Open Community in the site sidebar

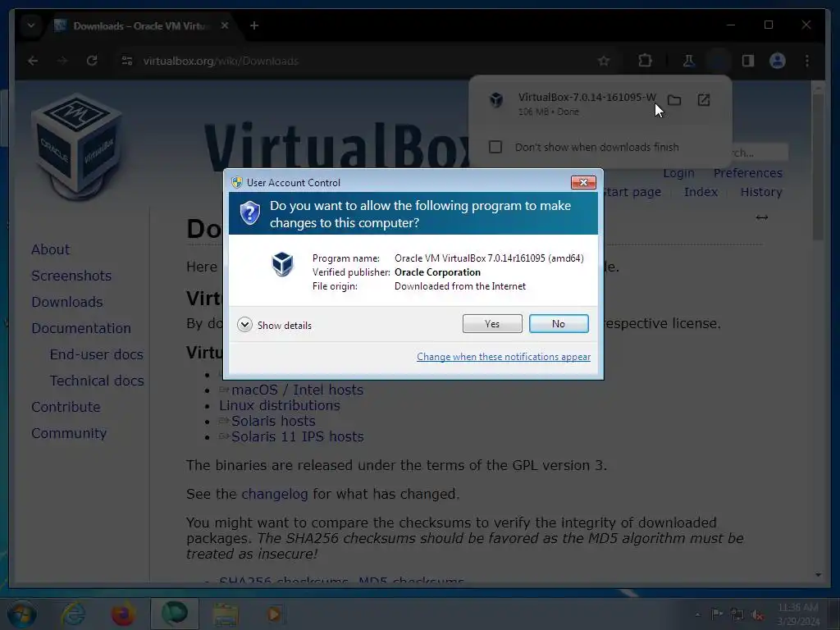coord(69,433)
